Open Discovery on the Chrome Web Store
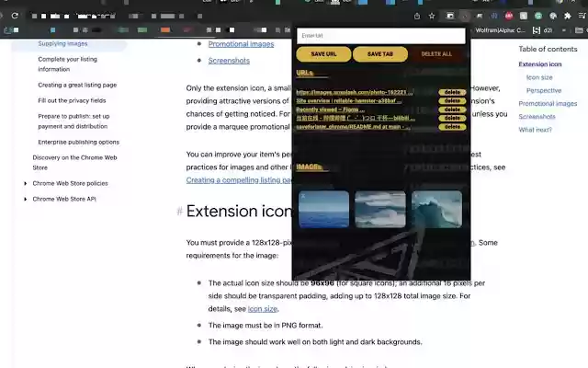The height and width of the screenshot is (368, 588). click(x=74, y=163)
